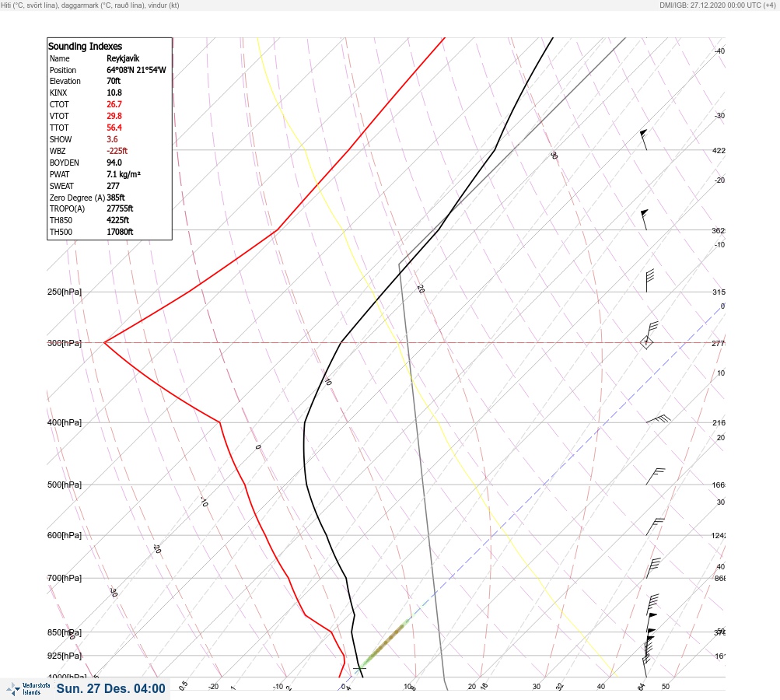Click the VTOT value 29.8
780x700 pixels.
point(114,116)
